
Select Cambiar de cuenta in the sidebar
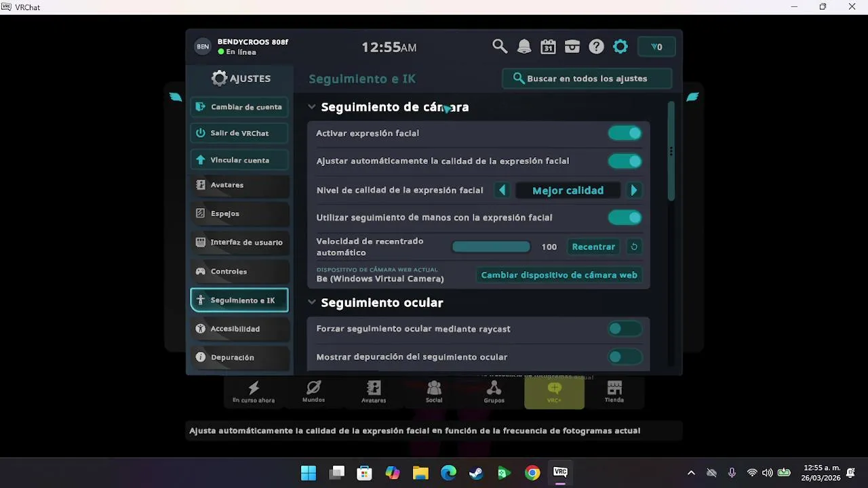pyautogui.click(x=239, y=106)
